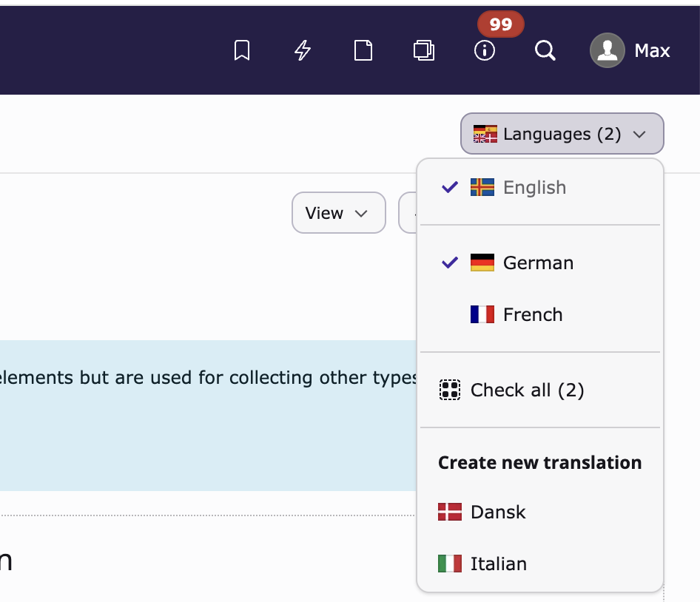Open the recent documents page icon
Viewport: 700px width, 602px height.
coord(363,50)
